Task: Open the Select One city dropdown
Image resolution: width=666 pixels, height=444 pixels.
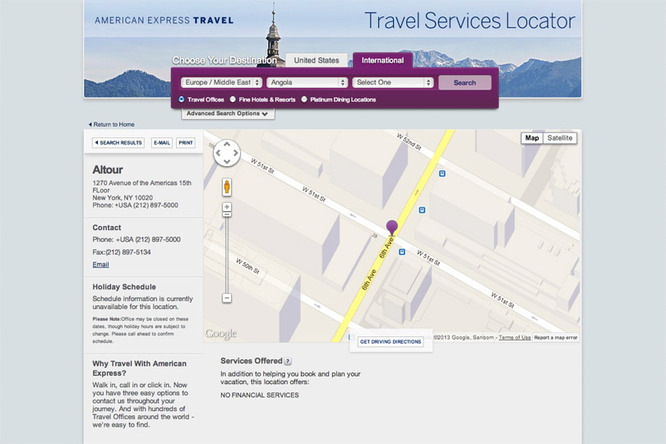Action: pos(393,82)
